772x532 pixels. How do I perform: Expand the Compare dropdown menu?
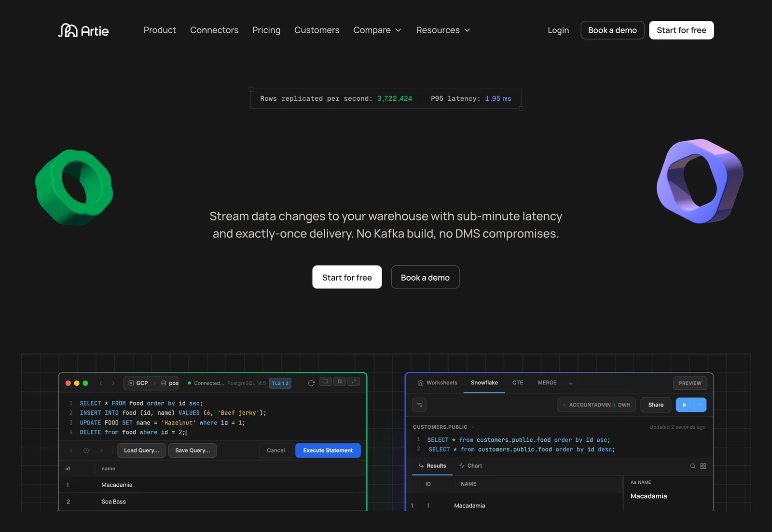[x=377, y=30]
